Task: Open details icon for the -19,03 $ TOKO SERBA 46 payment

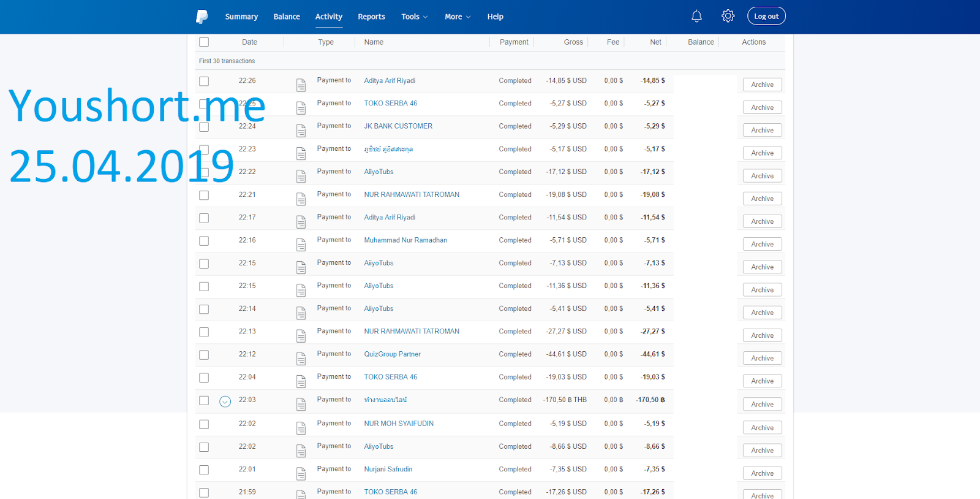Action: 301,381
